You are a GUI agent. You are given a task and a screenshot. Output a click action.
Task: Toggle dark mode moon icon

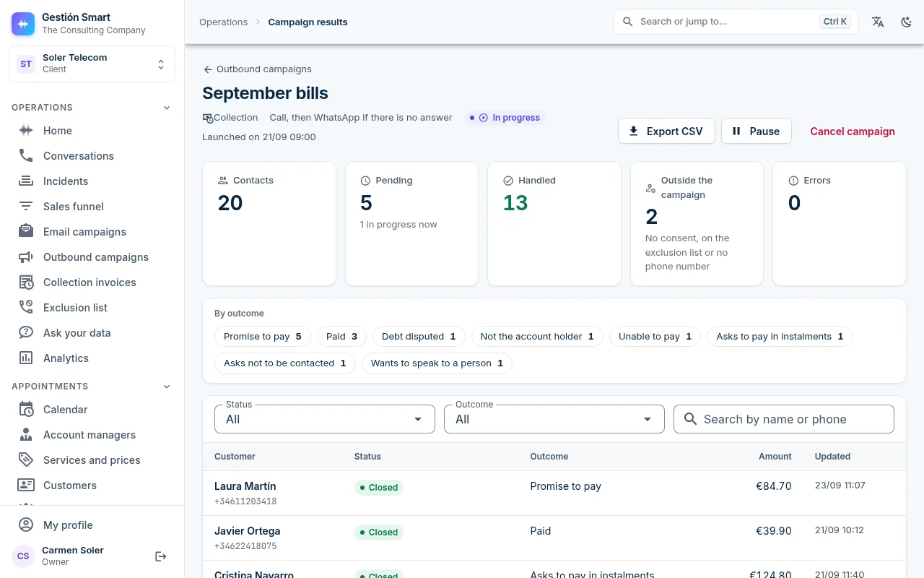pyautogui.click(x=907, y=22)
